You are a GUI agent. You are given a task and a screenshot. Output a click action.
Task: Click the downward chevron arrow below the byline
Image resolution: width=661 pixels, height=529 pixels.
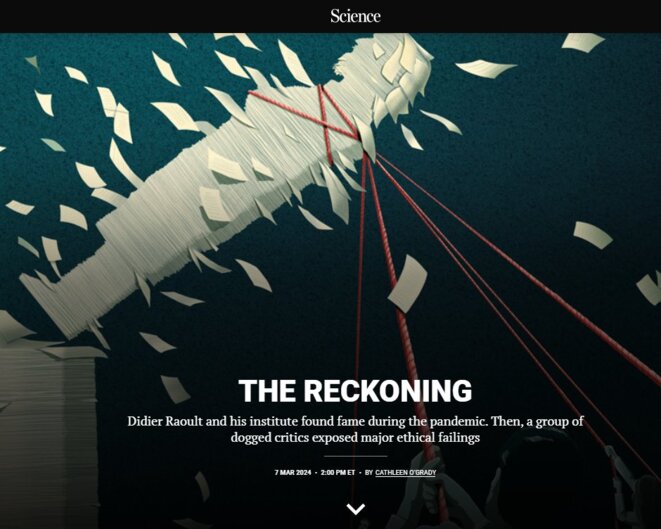pos(356,509)
